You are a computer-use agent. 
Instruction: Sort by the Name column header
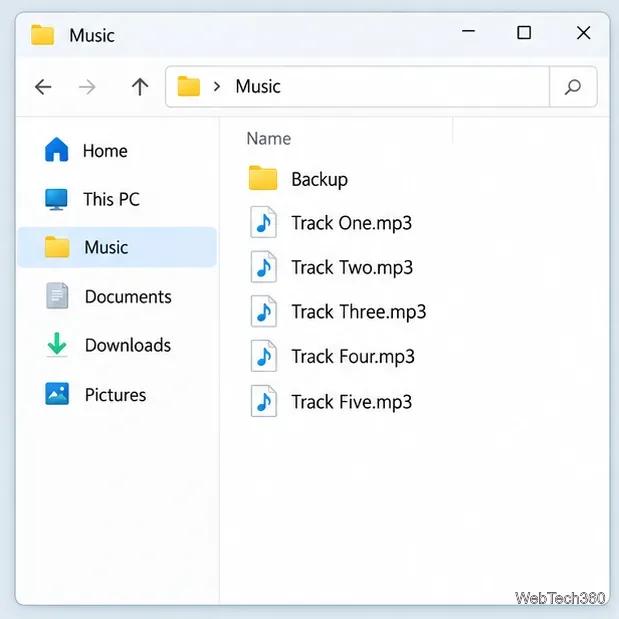tap(268, 139)
